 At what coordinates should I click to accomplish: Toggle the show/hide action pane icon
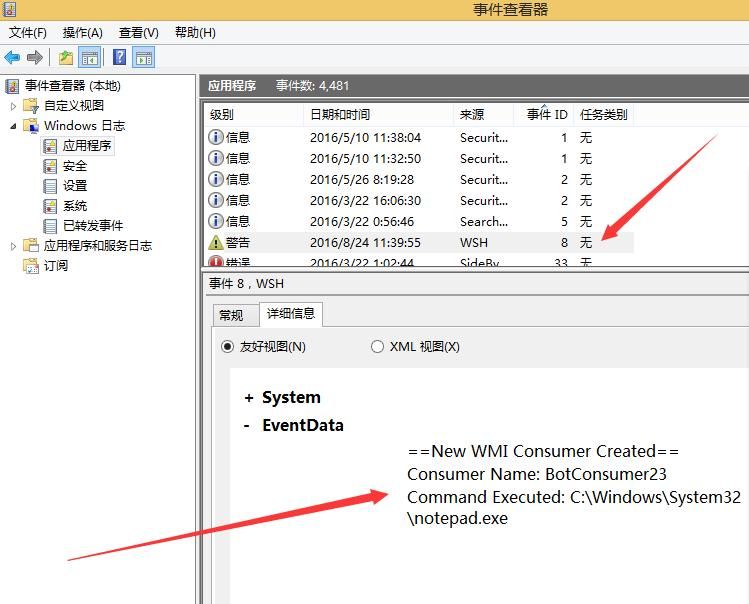[144, 58]
